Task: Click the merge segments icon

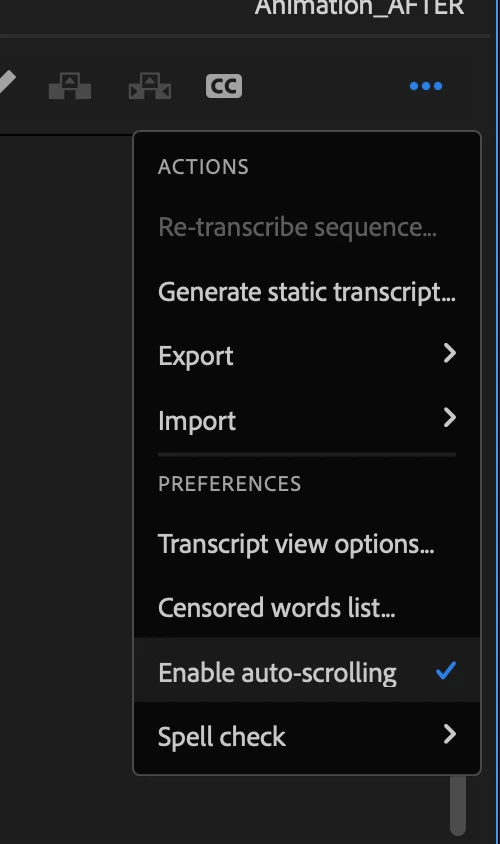Action: pos(70,86)
